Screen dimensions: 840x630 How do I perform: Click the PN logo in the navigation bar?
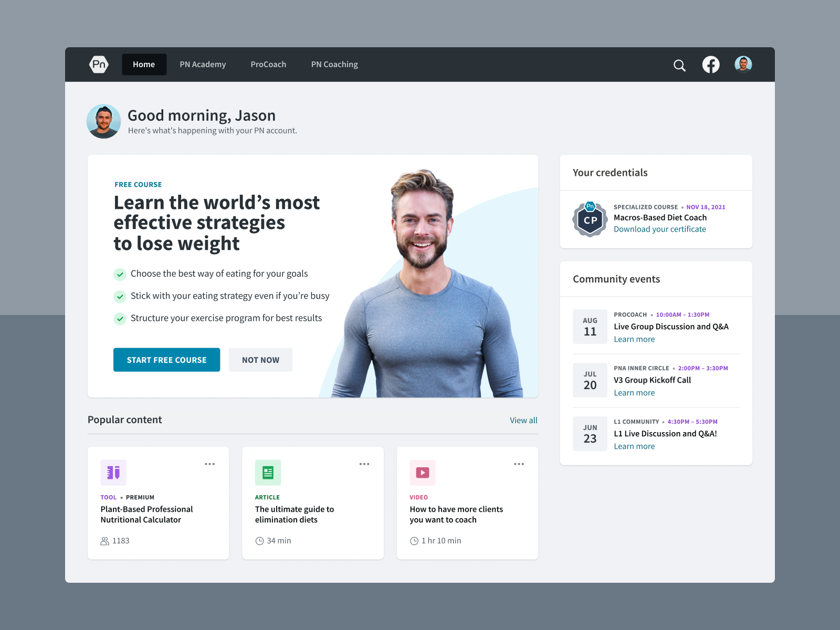click(x=99, y=64)
